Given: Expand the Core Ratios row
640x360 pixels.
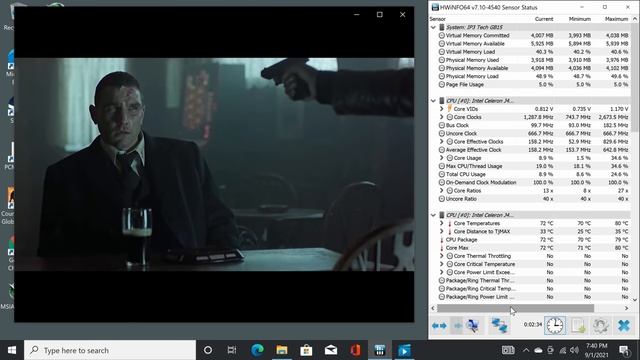Looking at the screenshot, I should (441, 191).
